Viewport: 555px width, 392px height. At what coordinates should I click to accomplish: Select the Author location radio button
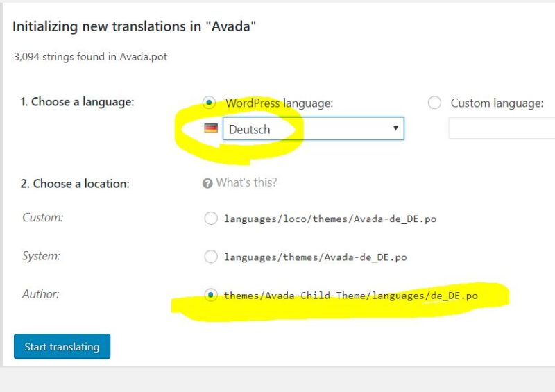[x=211, y=295]
